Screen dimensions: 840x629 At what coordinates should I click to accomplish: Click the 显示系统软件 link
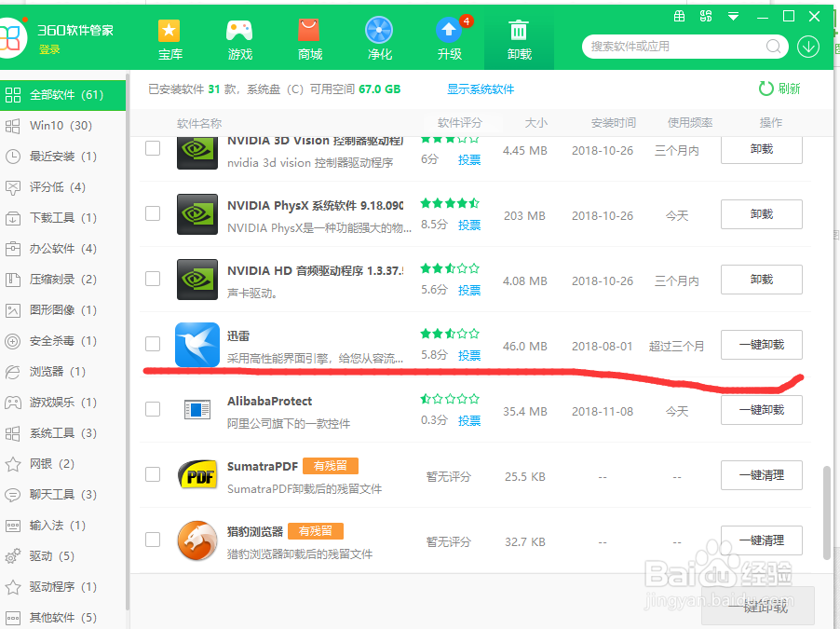pyautogui.click(x=481, y=89)
